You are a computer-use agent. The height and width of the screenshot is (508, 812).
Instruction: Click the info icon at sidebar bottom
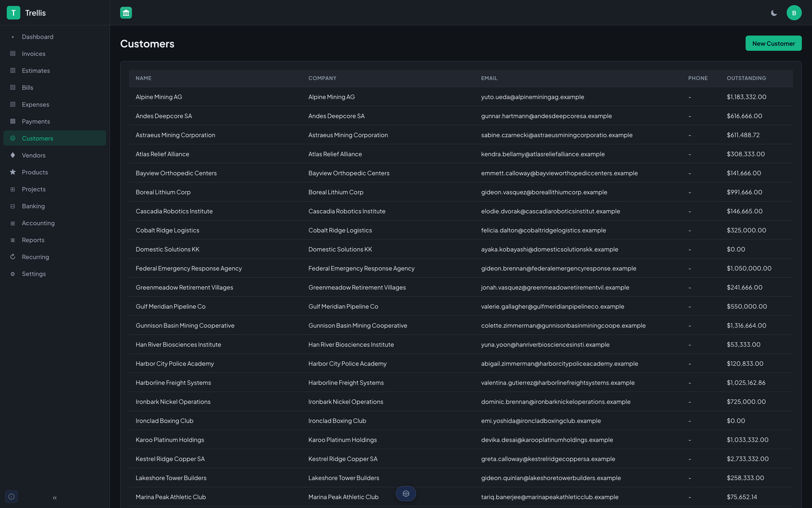point(11,497)
